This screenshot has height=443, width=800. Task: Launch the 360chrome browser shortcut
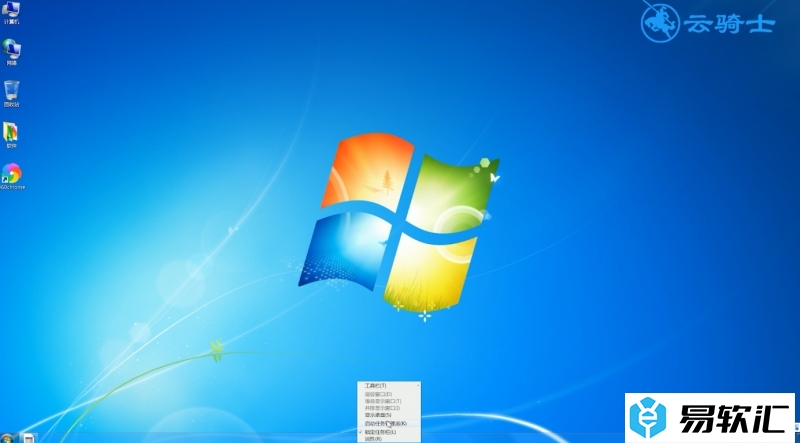coord(12,177)
